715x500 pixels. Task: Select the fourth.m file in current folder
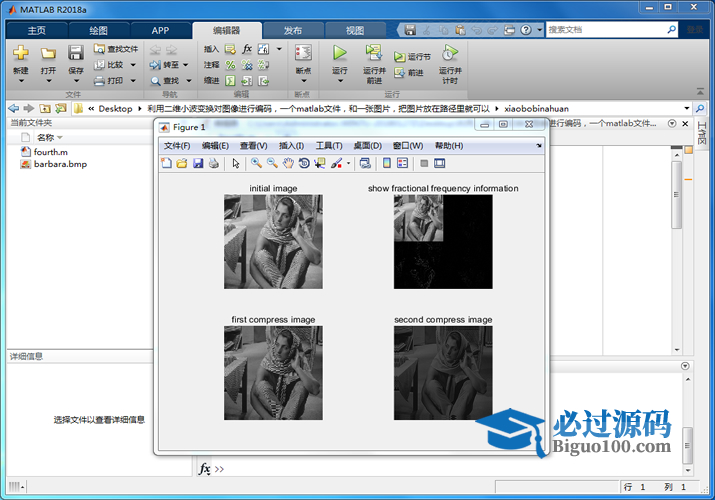click(x=49, y=151)
